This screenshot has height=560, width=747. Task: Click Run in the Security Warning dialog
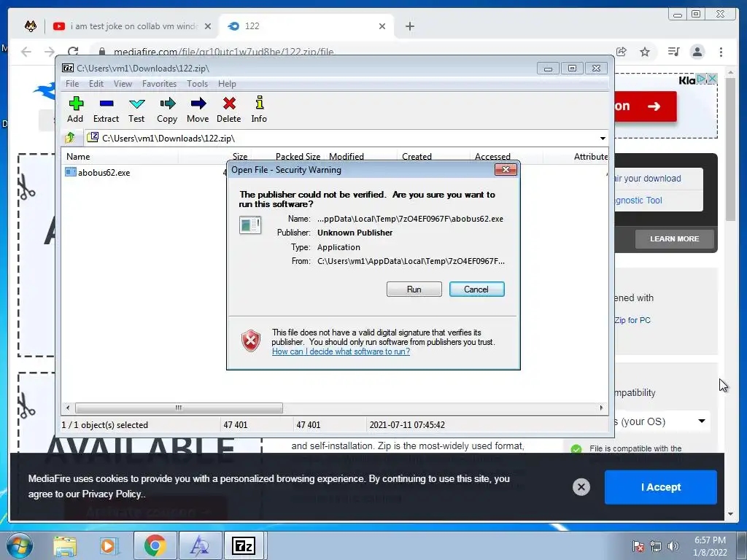click(414, 289)
